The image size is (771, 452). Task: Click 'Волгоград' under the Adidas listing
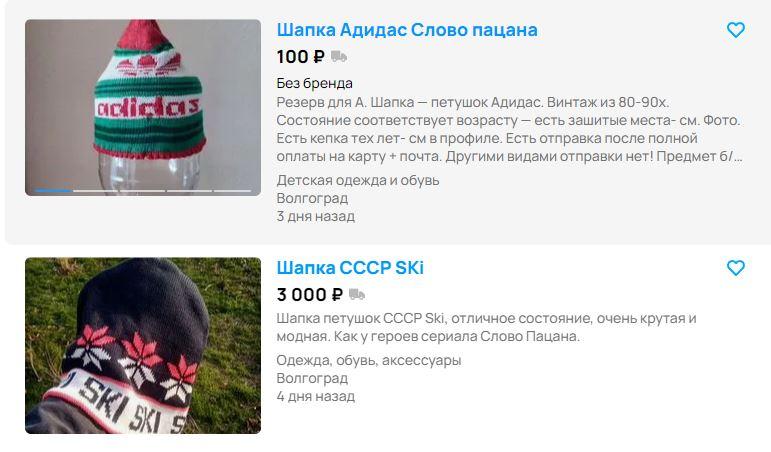[x=312, y=198]
